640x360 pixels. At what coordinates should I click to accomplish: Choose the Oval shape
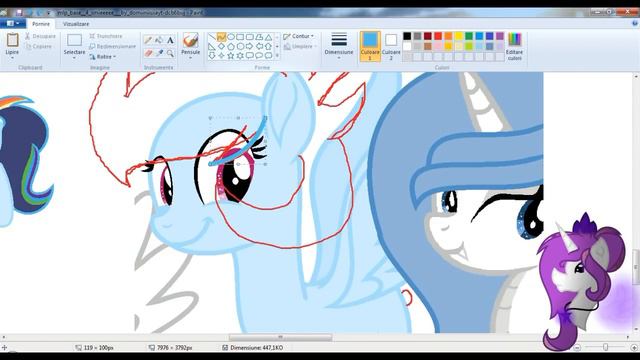point(231,37)
